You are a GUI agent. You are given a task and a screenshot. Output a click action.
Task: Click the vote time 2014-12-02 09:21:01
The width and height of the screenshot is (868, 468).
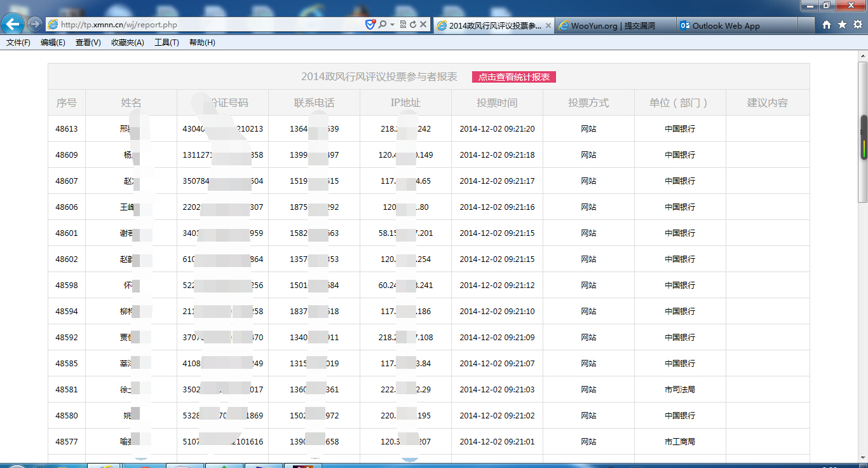tap(497, 441)
